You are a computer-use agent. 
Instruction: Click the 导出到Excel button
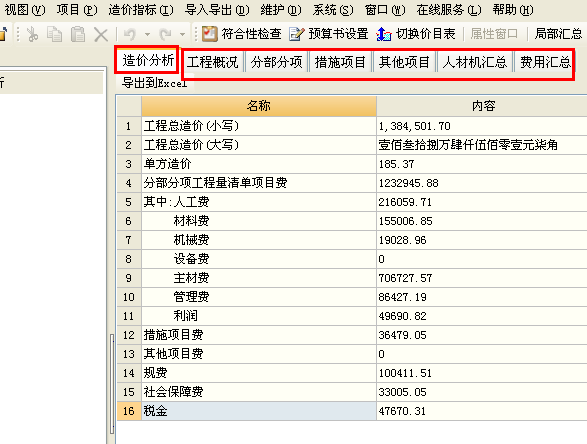tap(155, 83)
